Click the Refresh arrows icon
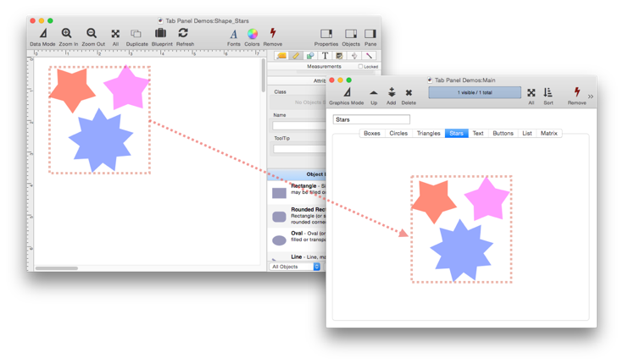 (x=183, y=33)
